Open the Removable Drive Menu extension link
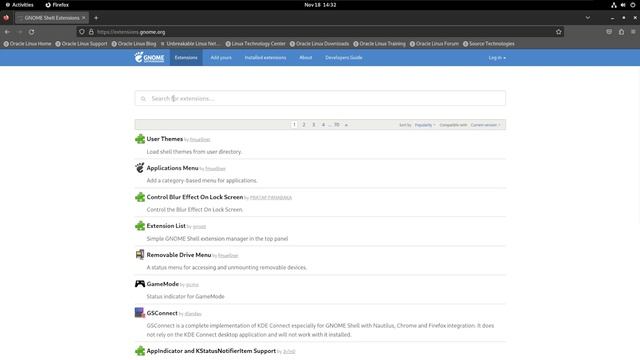 [179, 255]
